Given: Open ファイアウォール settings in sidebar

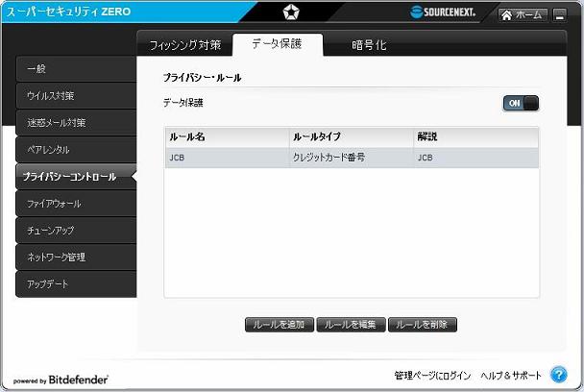Looking at the screenshot, I should tap(76, 204).
